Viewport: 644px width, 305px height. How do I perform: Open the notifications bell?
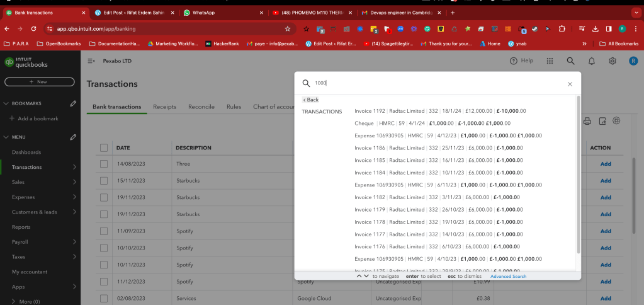pyautogui.click(x=591, y=61)
